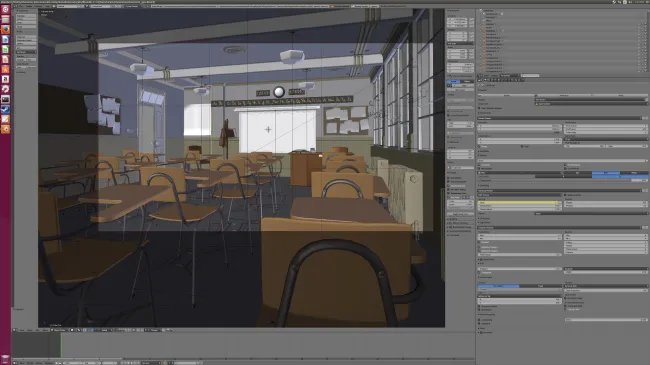Screen dimensions: 650x365
Task: Click the 3D cursor crosshair in the viewport
Action: pyautogui.click(x=268, y=129)
